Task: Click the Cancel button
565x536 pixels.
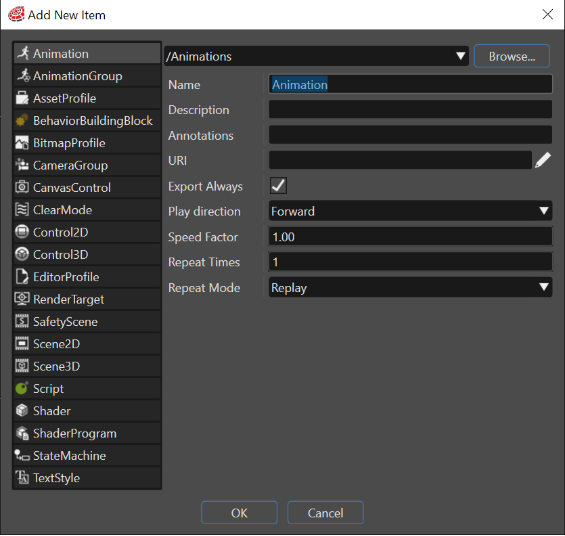Action: (325, 513)
